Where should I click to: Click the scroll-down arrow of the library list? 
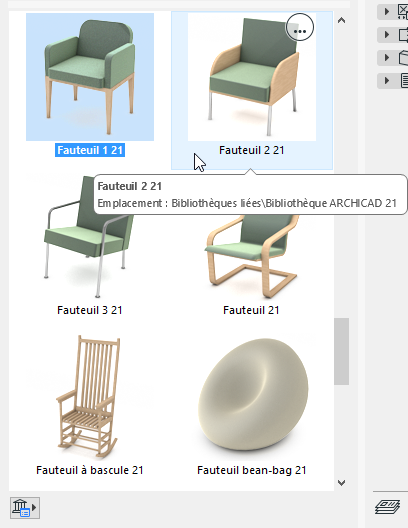pos(341,483)
